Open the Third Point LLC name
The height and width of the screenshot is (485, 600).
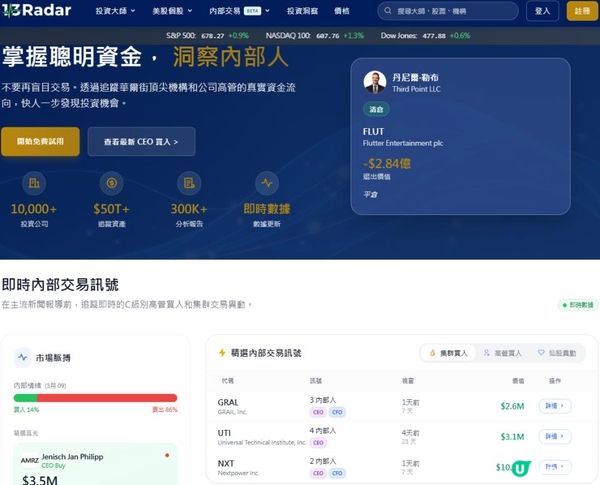(416, 89)
